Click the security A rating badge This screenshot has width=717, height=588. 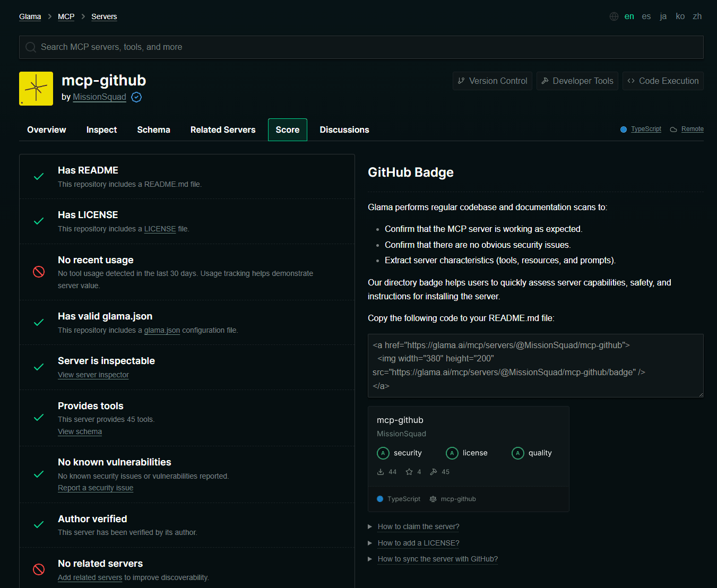pyautogui.click(x=383, y=453)
